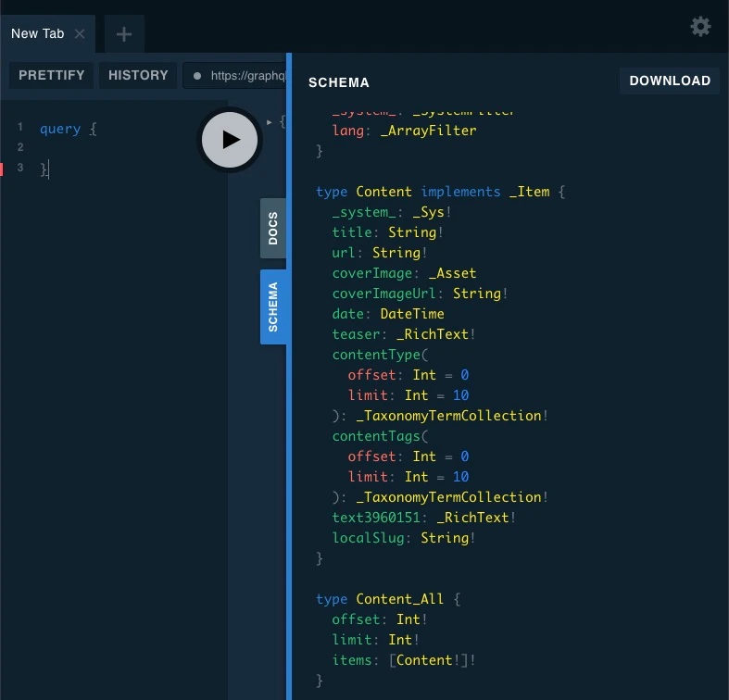The width and height of the screenshot is (729, 700).
Task: Click the PRETTIFY button
Action: [x=52, y=75]
